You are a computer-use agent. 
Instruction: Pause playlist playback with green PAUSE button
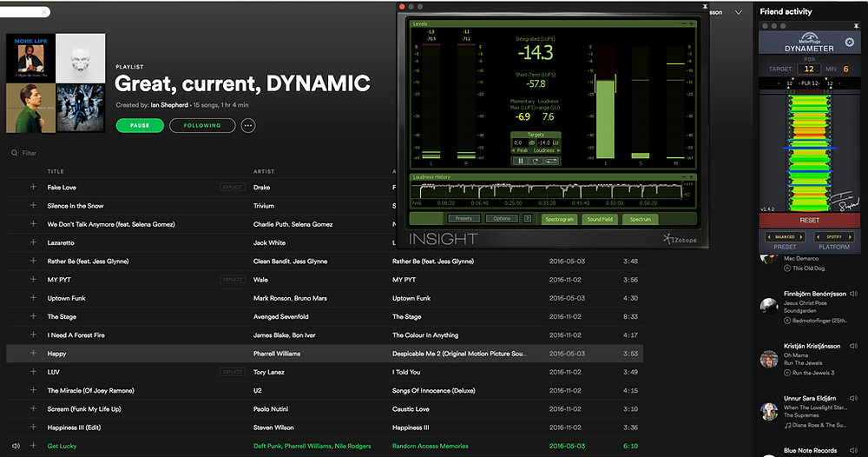[140, 126]
